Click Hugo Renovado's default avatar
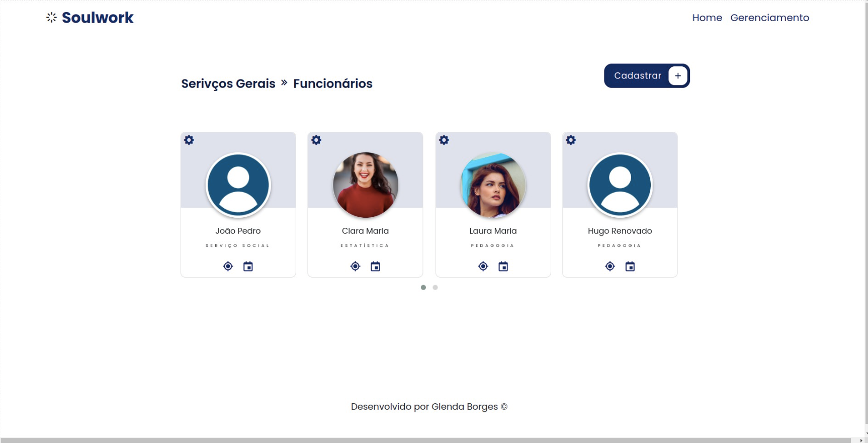Viewport: 868px width, 443px height. 620,185
